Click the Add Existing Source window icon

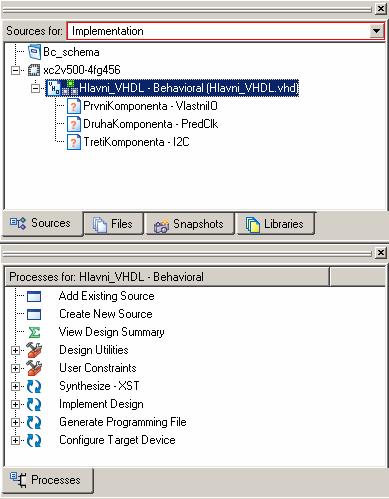[x=34, y=296]
